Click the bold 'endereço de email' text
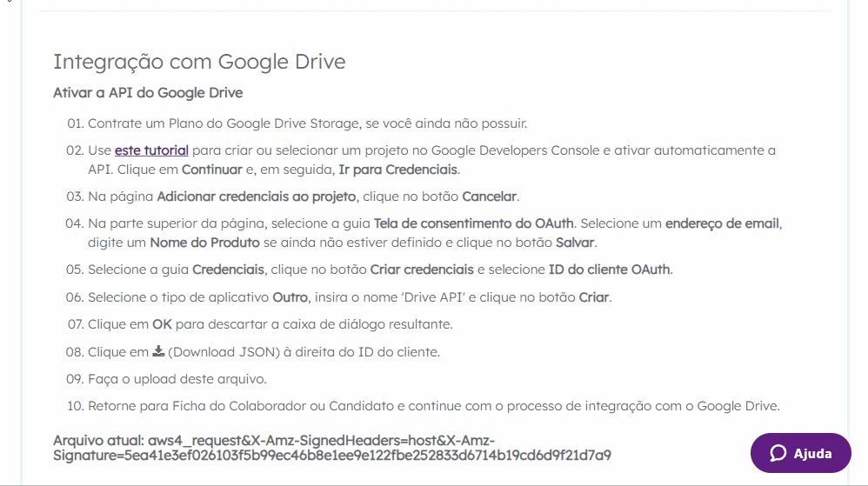The height and width of the screenshot is (486, 868). (x=723, y=223)
